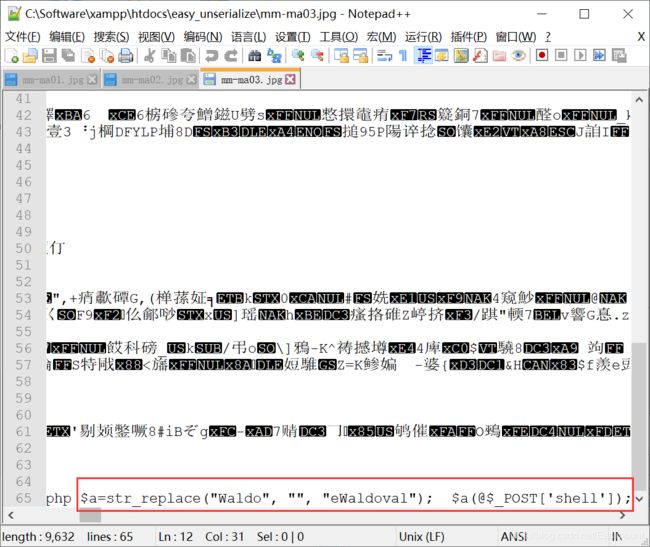The image size is (650, 547).
Task: Click the vertical scrollbar down arrow
Action: coord(639,499)
